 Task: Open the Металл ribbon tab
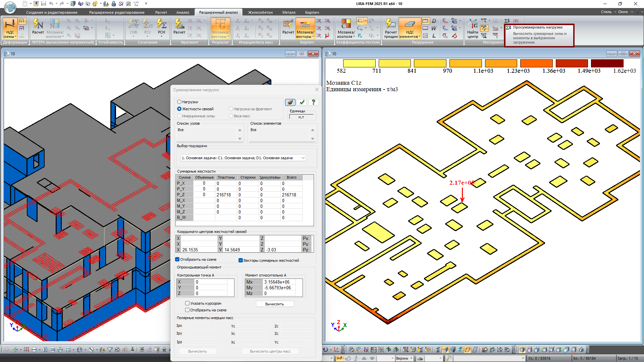[x=288, y=12]
